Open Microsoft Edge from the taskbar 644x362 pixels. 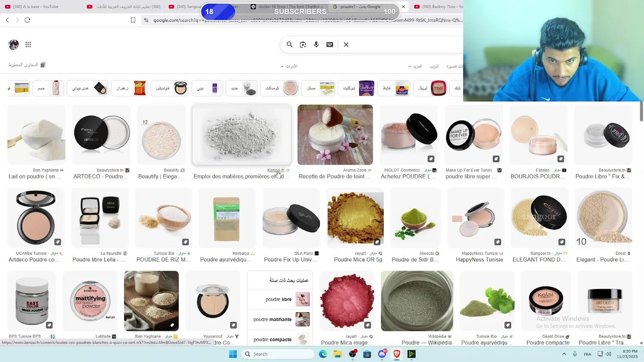(x=323, y=354)
